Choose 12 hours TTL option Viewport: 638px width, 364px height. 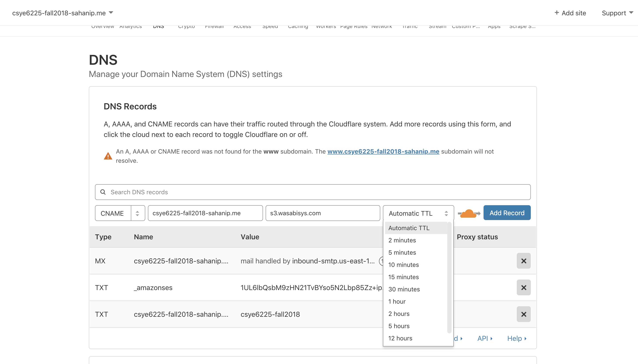[x=416, y=338]
